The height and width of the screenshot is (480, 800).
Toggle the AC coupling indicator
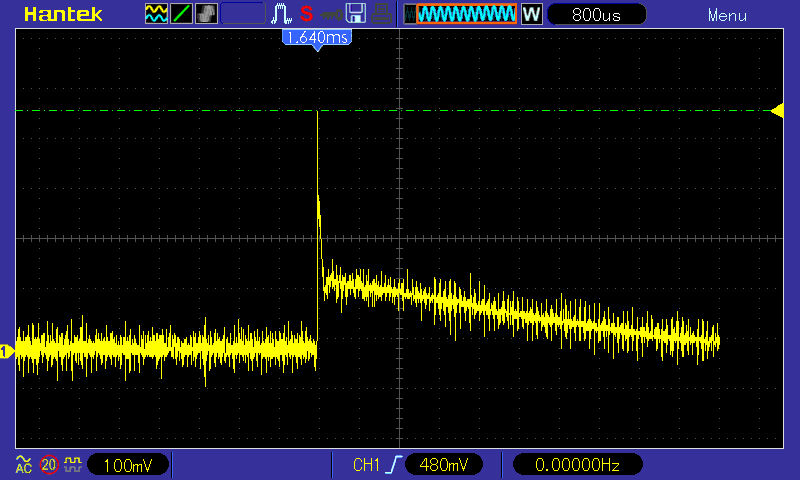[x=23, y=464]
